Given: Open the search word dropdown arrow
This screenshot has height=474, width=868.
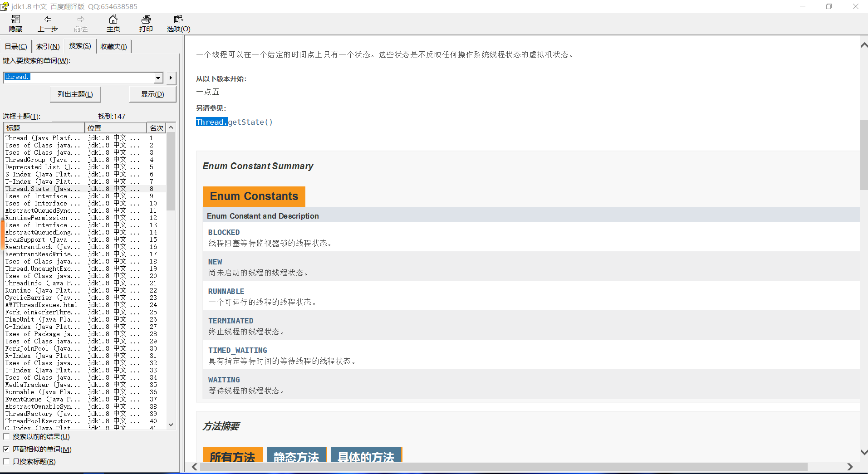Looking at the screenshot, I should coord(158,78).
